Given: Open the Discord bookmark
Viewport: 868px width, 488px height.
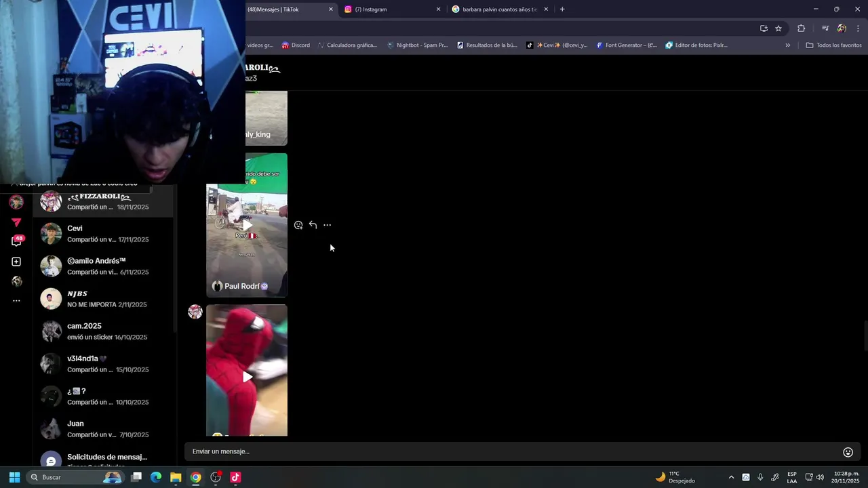Looking at the screenshot, I should pyautogui.click(x=296, y=45).
